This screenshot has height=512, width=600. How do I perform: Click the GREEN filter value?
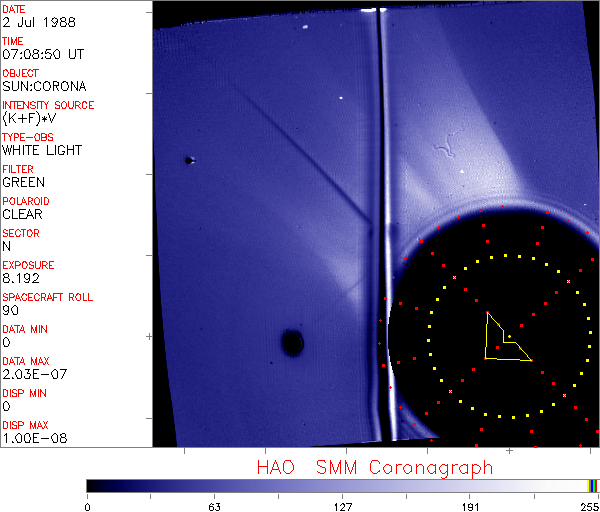click(23, 182)
